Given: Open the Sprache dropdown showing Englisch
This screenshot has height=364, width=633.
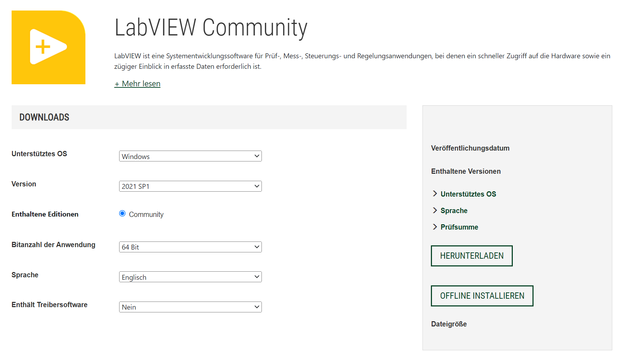Looking at the screenshot, I should pyautogui.click(x=190, y=277).
